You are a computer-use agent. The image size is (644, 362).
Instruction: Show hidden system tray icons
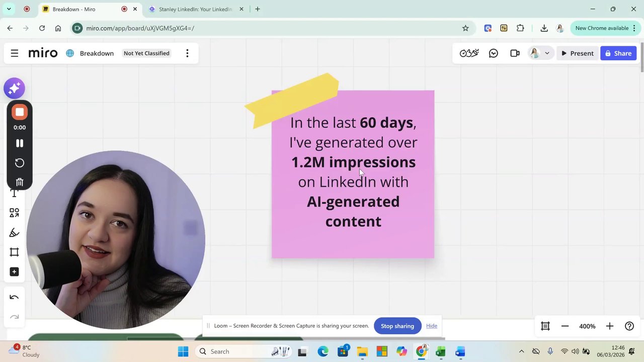521,351
